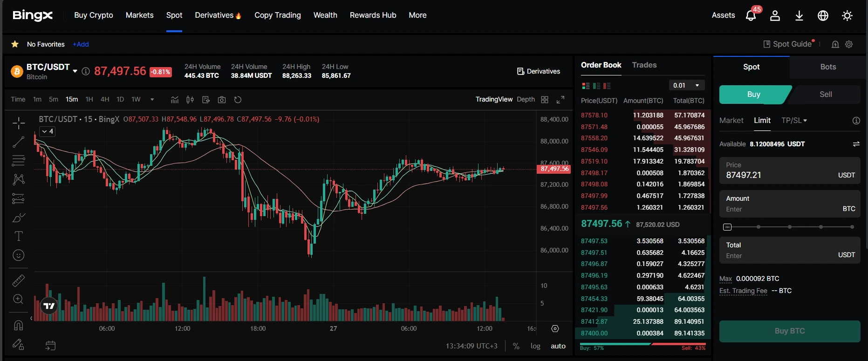Open order type info icon
868x361 pixels.
point(856,121)
